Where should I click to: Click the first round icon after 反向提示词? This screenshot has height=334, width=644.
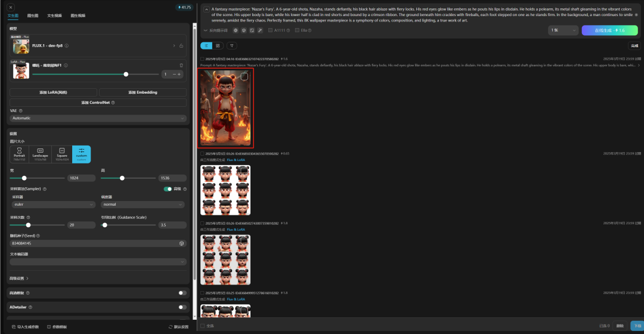236,30
